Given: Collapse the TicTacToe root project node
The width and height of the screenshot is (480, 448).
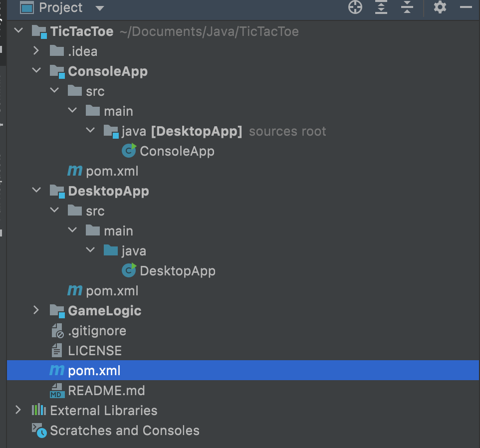Looking at the screenshot, I should click(18, 30).
